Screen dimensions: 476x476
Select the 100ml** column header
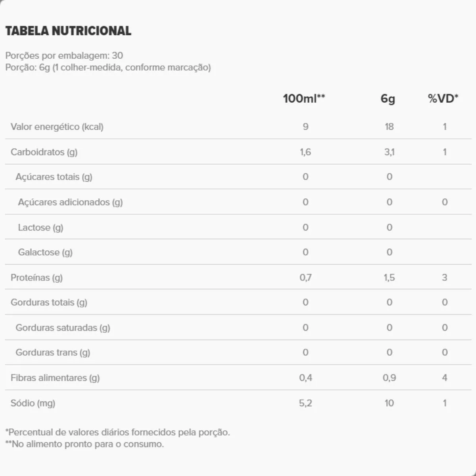click(304, 98)
